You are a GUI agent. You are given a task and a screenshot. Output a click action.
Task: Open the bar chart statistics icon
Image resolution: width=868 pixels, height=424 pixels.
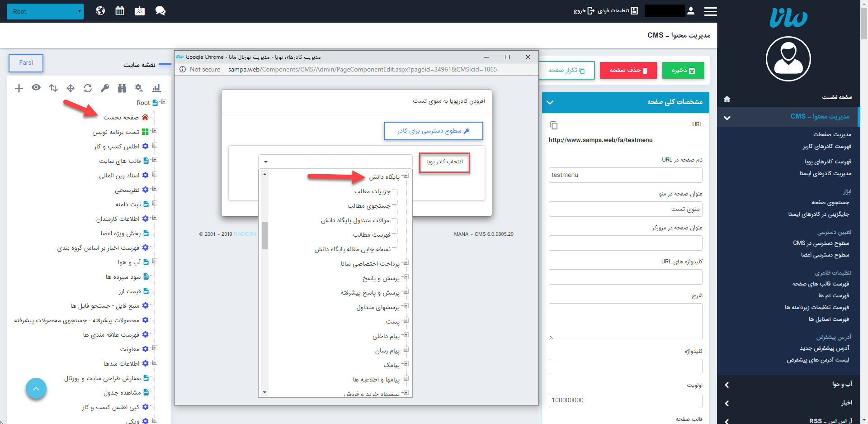pos(156,88)
